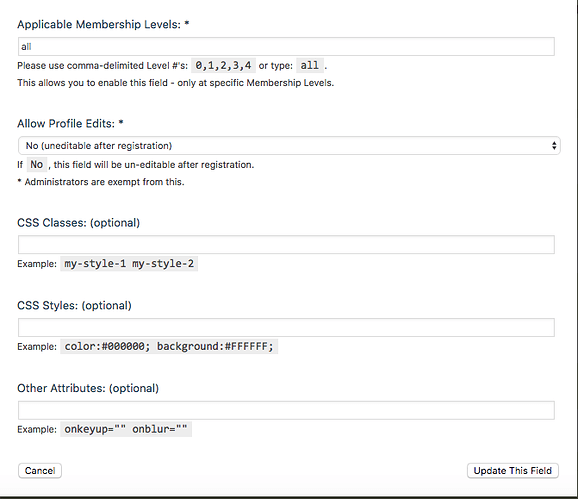Click the my-style-1 my-style-2 example code
Image resolution: width=578 pixels, height=499 pixels.
129,264
